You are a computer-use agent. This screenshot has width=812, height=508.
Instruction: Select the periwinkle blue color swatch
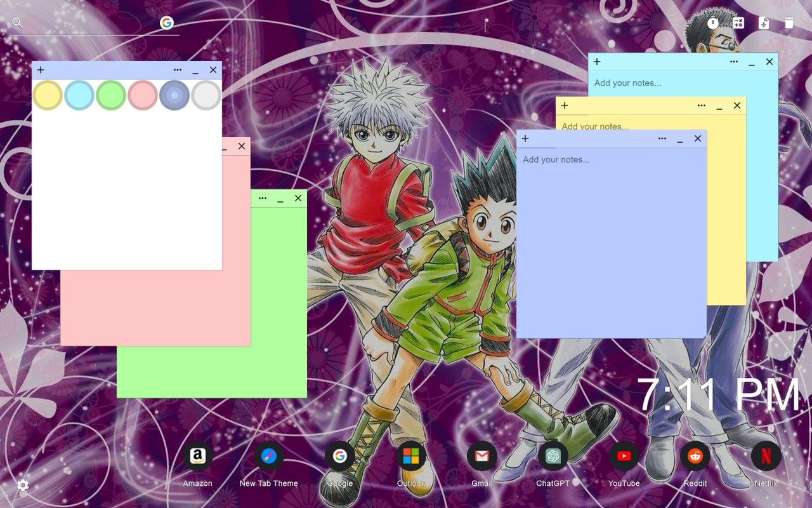pyautogui.click(x=174, y=95)
